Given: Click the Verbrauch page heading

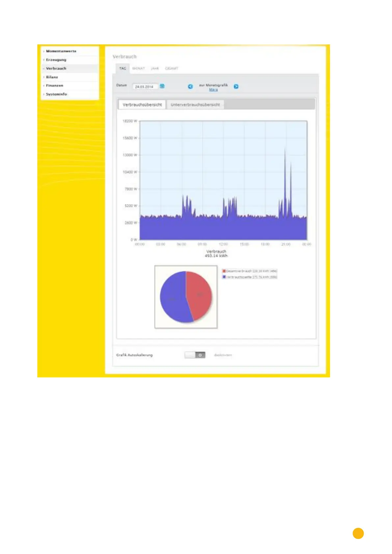Looking at the screenshot, I should click(124, 57).
